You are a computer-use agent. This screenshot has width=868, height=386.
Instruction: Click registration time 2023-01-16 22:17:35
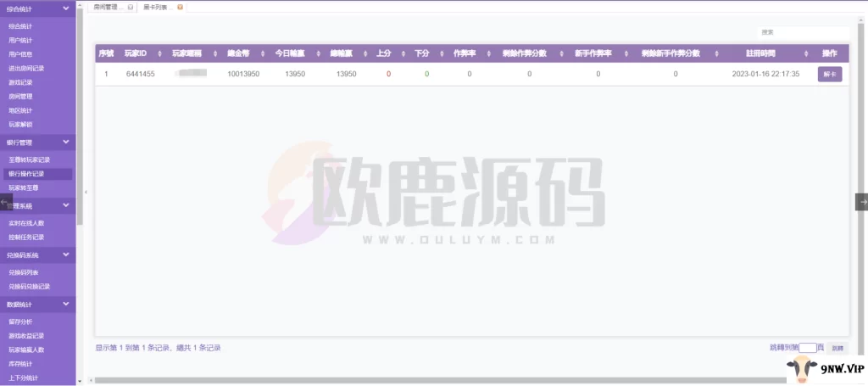click(765, 74)
